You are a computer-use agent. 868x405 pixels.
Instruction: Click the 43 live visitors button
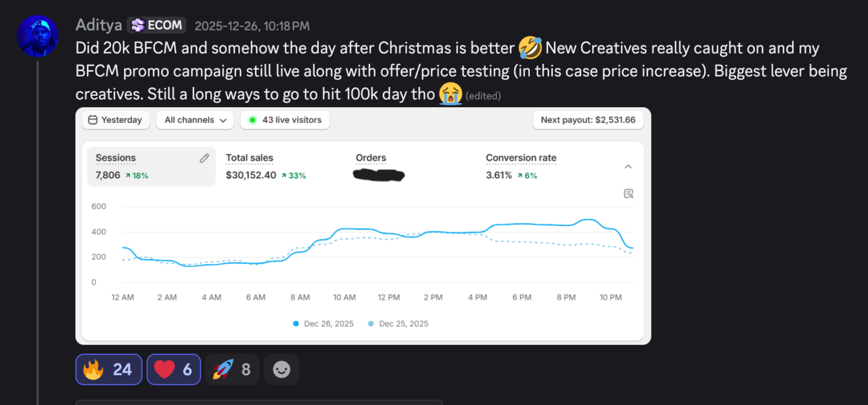[x=285, y=120]
